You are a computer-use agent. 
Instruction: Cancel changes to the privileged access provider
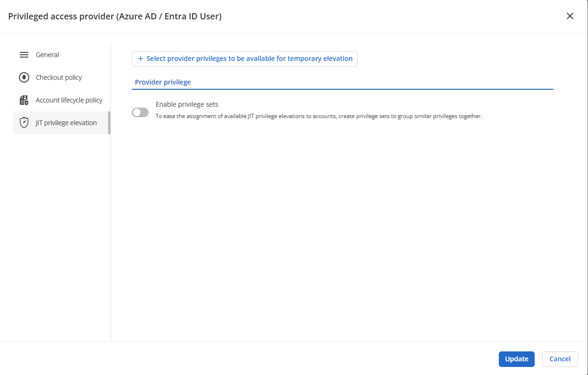560,359
